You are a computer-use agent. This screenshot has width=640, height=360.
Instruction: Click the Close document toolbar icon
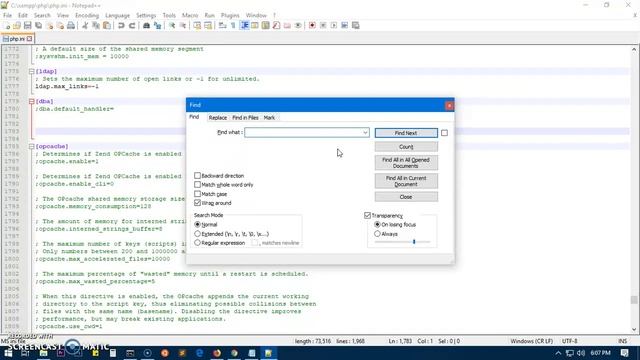coord(49,25)
